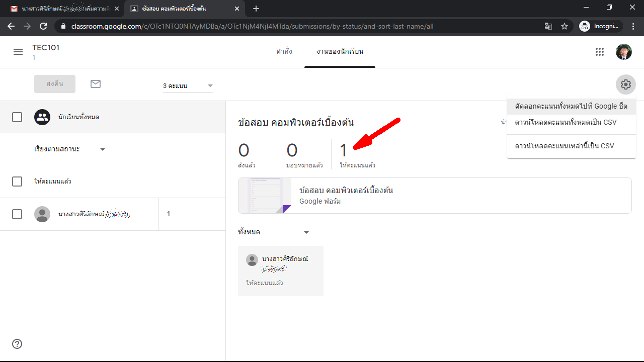The image size is (644, 362).
Task: Open the settings gear icon
Action: click(x=625, y=84)
